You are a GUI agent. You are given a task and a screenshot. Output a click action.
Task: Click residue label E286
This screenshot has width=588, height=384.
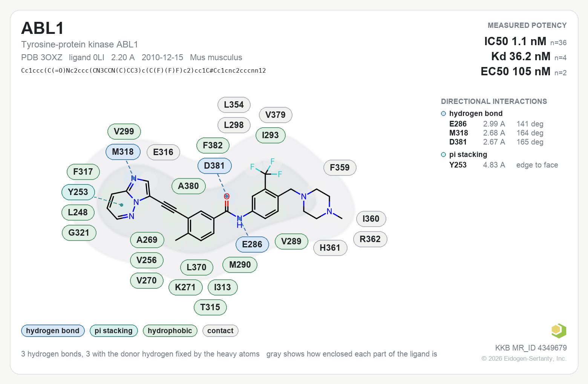252,244
